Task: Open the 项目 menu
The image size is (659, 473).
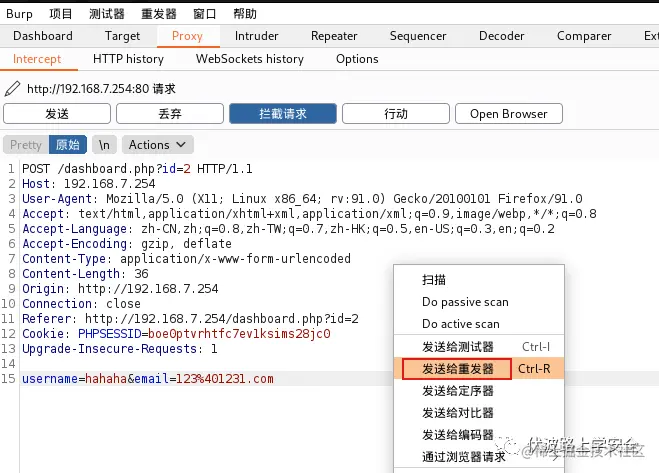Action: 61,14
